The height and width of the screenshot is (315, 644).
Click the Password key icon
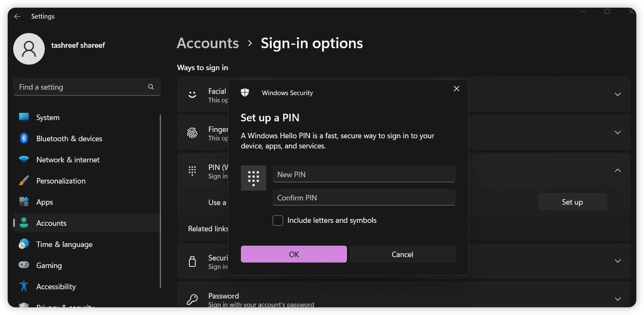click(x=192, y=300)
